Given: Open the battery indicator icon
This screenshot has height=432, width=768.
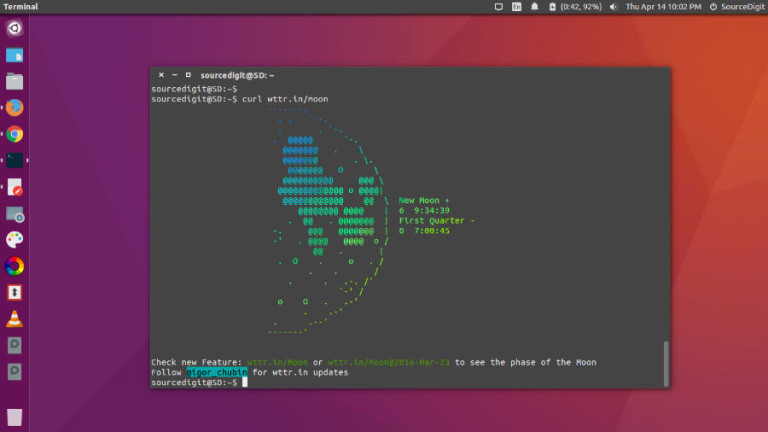Looking at the screenshot, I should (x=552, y=6).
